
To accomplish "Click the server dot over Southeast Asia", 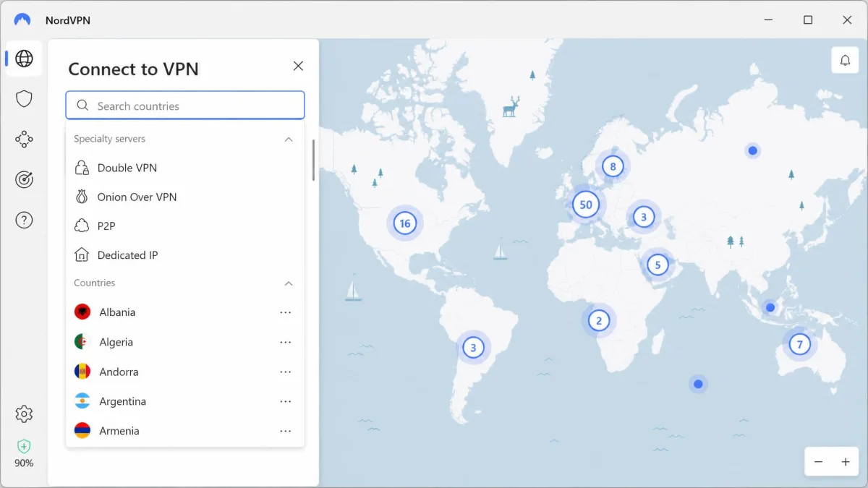I will click(770, 307).
